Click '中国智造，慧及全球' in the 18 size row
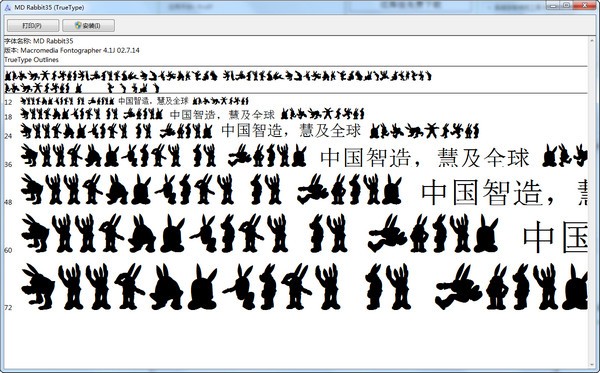Viewport: 600px width, 373px height. click(x=222, y=114)
